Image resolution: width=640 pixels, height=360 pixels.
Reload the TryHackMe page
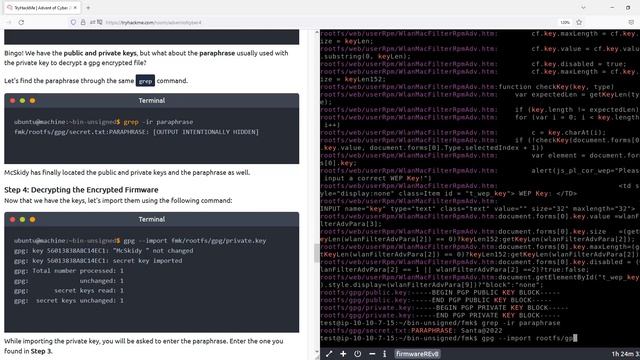click(21, 22)
